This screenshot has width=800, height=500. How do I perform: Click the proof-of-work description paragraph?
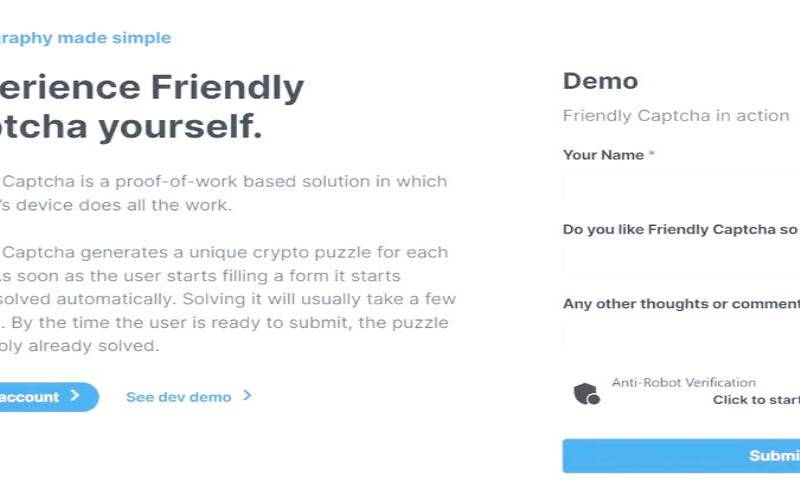coord(224,194)
